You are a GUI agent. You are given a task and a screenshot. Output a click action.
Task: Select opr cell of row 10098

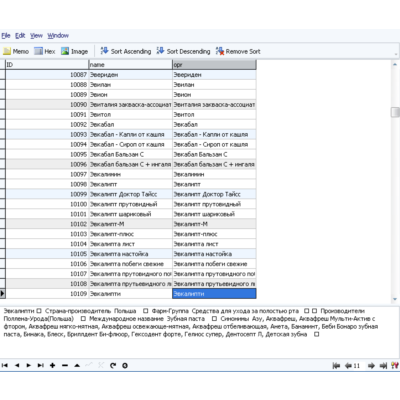214,184
